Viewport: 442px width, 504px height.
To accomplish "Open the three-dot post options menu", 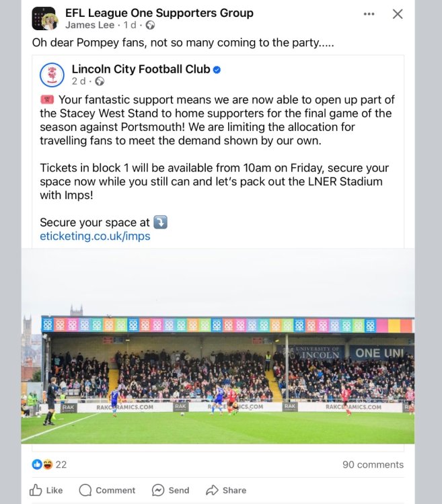I will (x=369, y=14).
